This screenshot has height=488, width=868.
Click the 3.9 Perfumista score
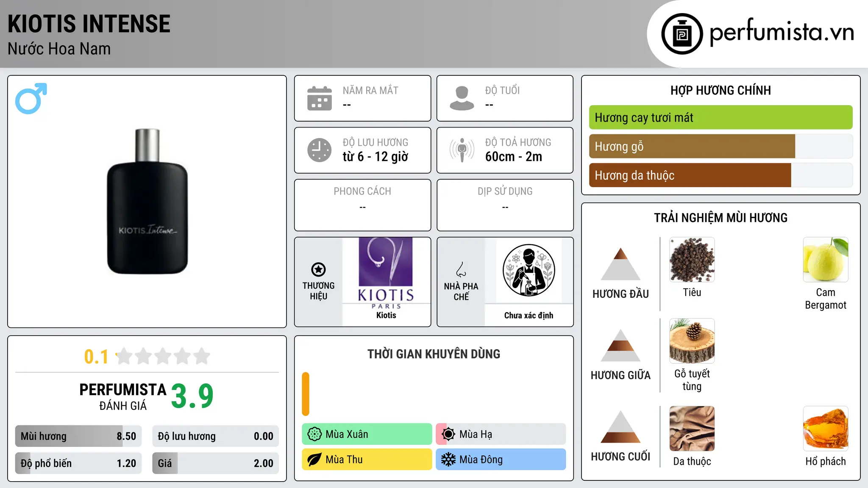pyautogui.click(x=192, y=396)
